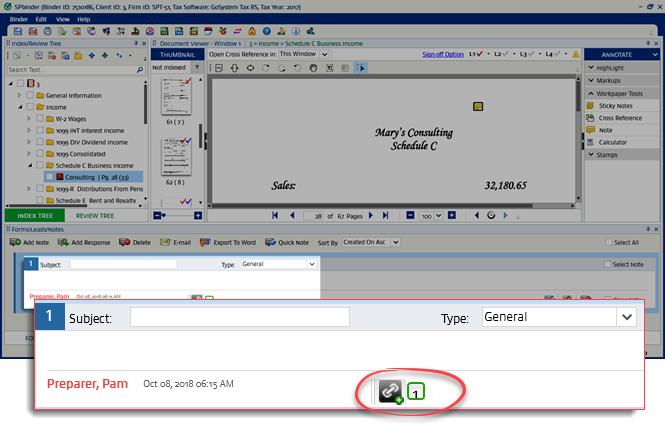Type in the note Subject field
Image resolution: width=665 pixels, height=433 pixels.
pyautogui.click(x=240, y=317)
